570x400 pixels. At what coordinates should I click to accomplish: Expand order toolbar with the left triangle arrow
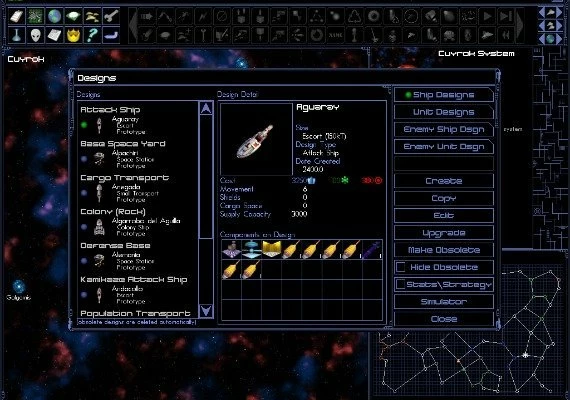pos(133,25)
